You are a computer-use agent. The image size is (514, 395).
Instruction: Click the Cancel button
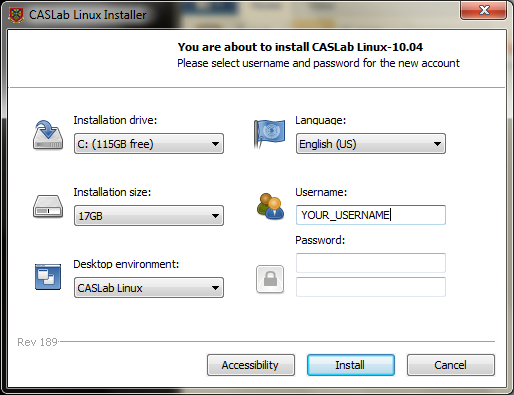(x=451, y=365)
